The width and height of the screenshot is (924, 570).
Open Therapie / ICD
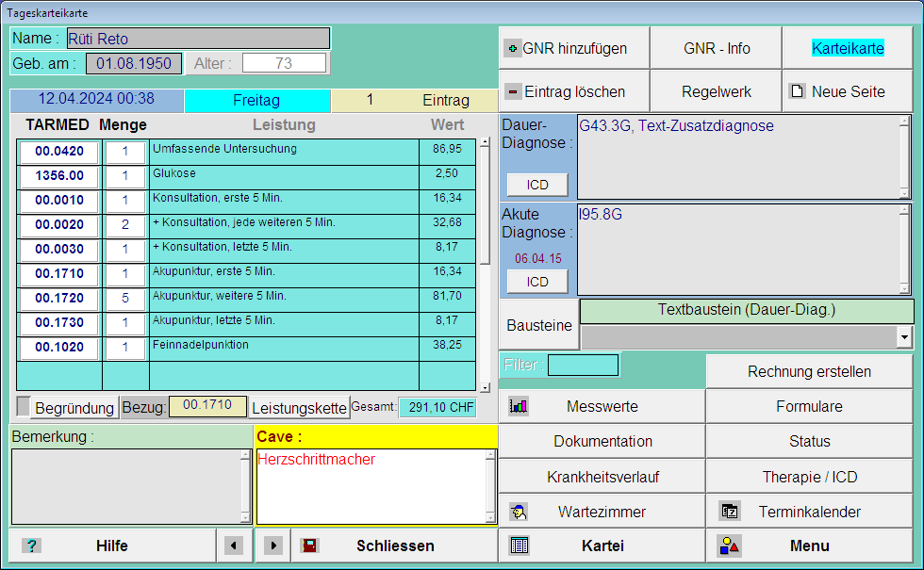point(809,477)
